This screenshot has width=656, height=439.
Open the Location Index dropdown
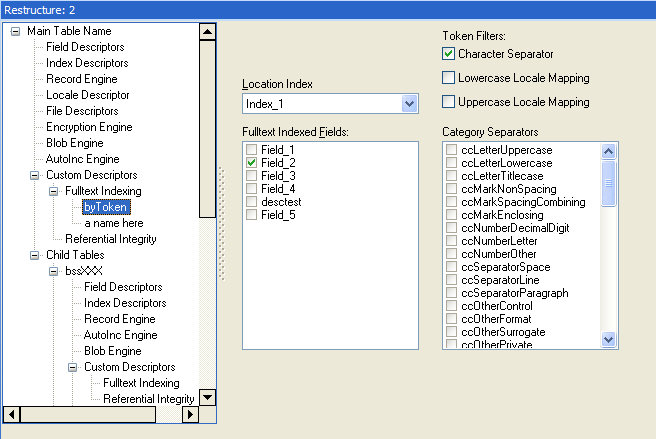tap(408, 103)
